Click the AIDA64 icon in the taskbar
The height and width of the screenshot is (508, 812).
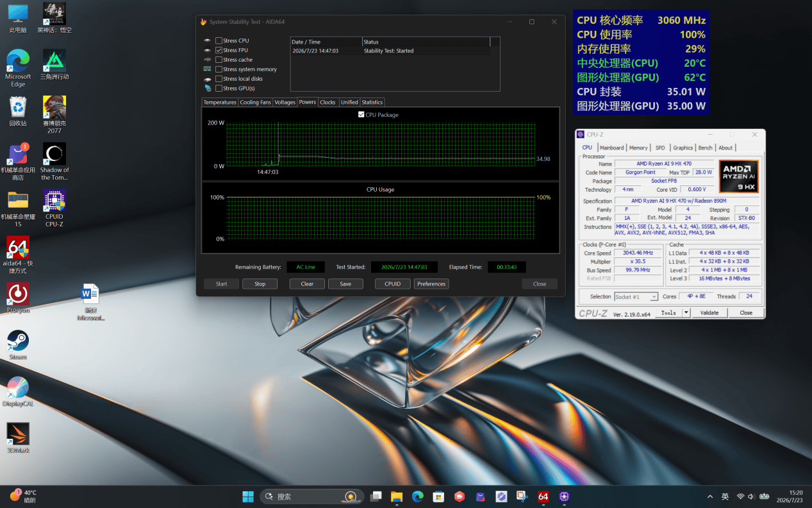click(x=543, y=496)
